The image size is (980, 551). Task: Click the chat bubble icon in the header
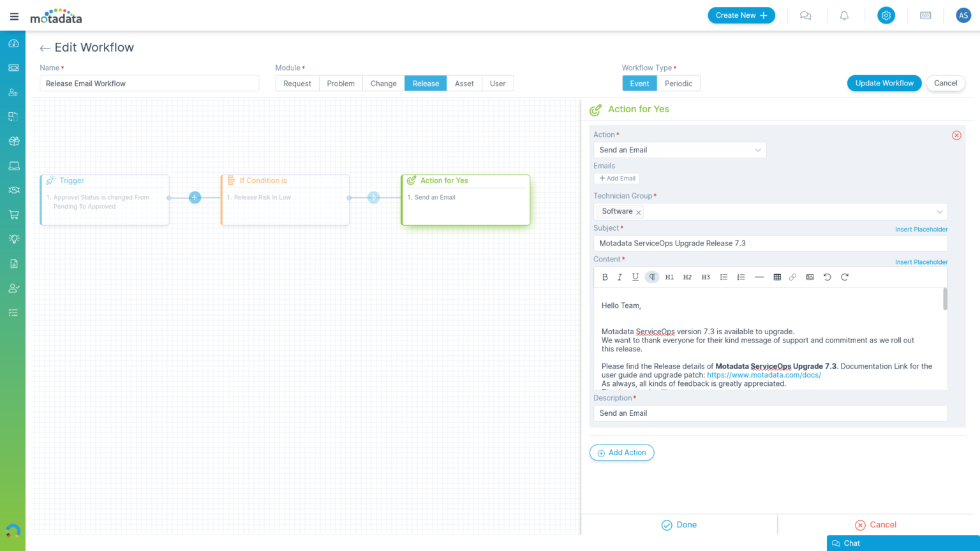tap(806, 15)
